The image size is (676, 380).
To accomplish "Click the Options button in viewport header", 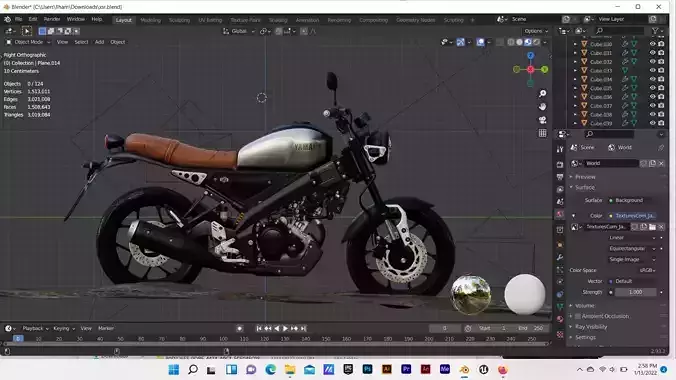I will (x=536, y=31).
